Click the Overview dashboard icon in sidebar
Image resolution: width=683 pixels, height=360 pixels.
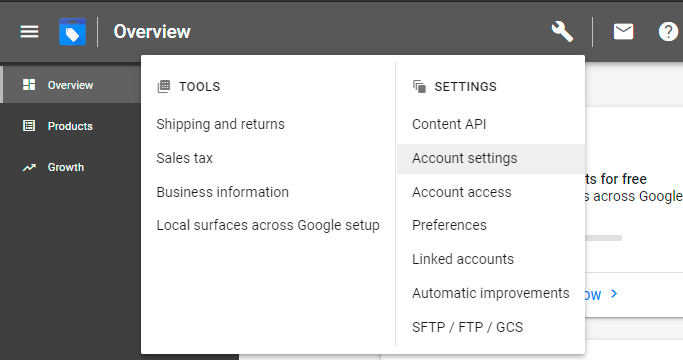[29, 85]
